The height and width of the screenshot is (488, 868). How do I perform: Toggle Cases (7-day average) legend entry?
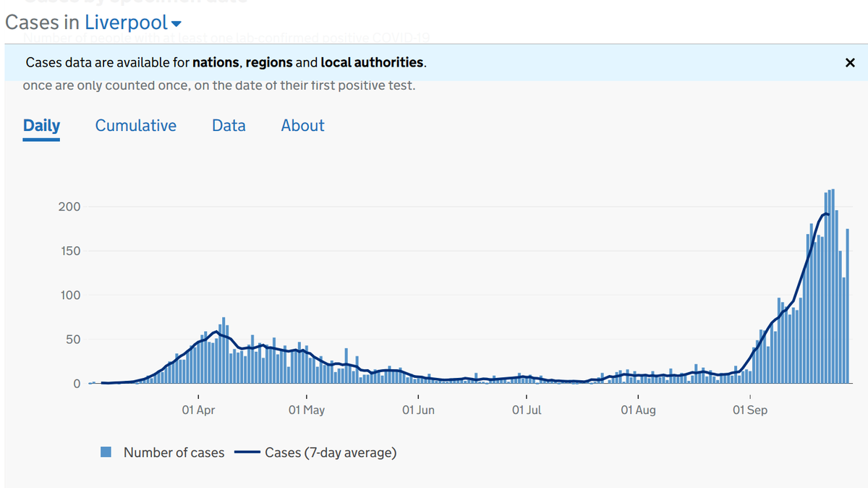[317, 453]
